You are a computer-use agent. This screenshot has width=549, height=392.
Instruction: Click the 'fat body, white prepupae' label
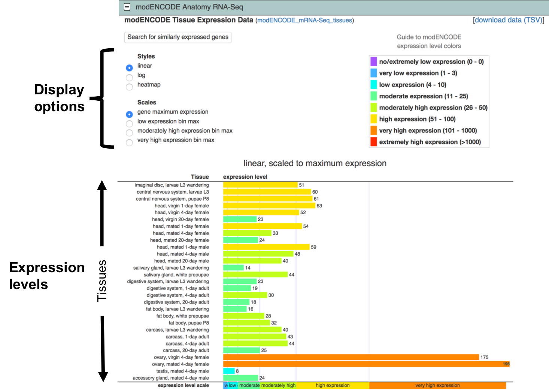pos(183,316)
